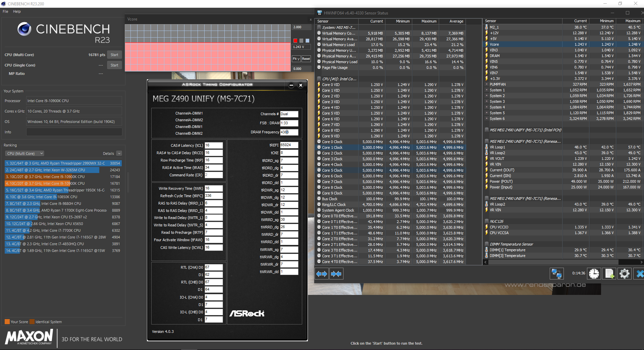Click the icon beside Bus Clock row
The image size is (644, 350).
click(x=319, y=199)
